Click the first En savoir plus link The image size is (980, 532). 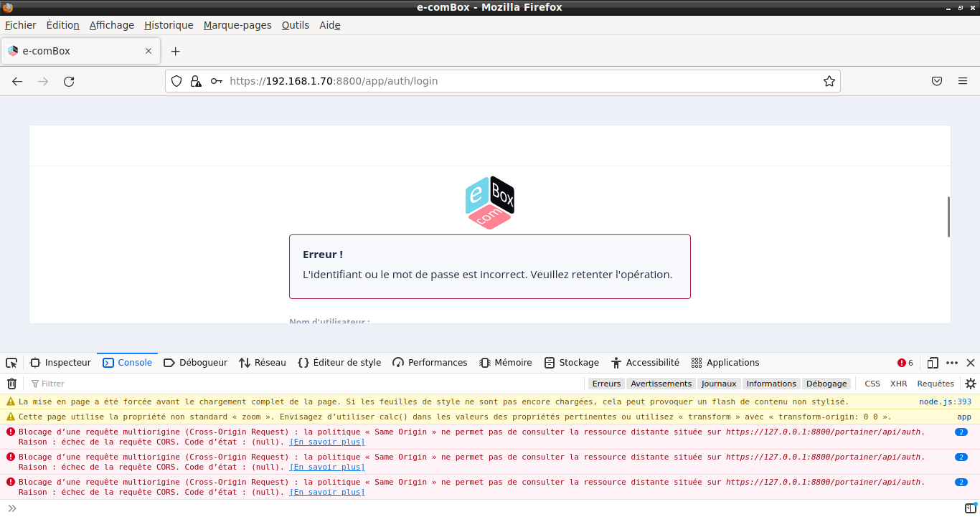pos(326,442)
